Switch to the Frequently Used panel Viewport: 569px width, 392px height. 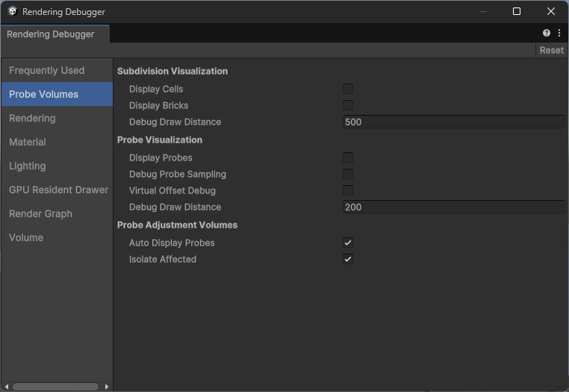click(46, 70)
